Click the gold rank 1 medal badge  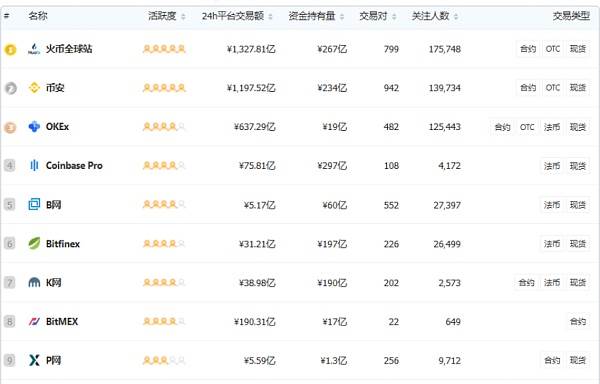(x=10, y=49)
